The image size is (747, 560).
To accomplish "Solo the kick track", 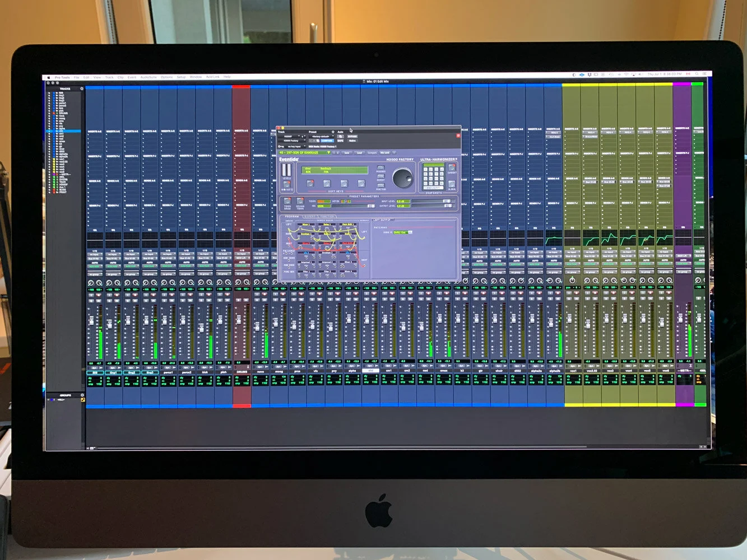I will coord(201,301).
